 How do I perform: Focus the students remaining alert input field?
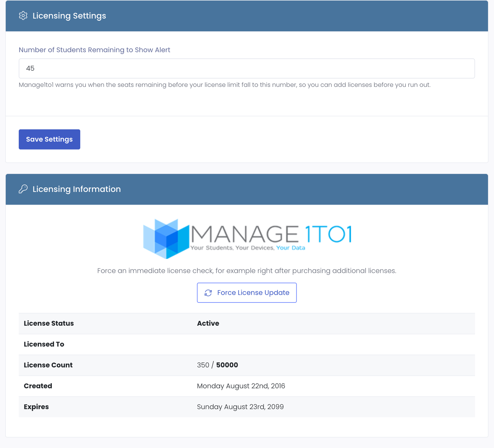click(247, 68)
